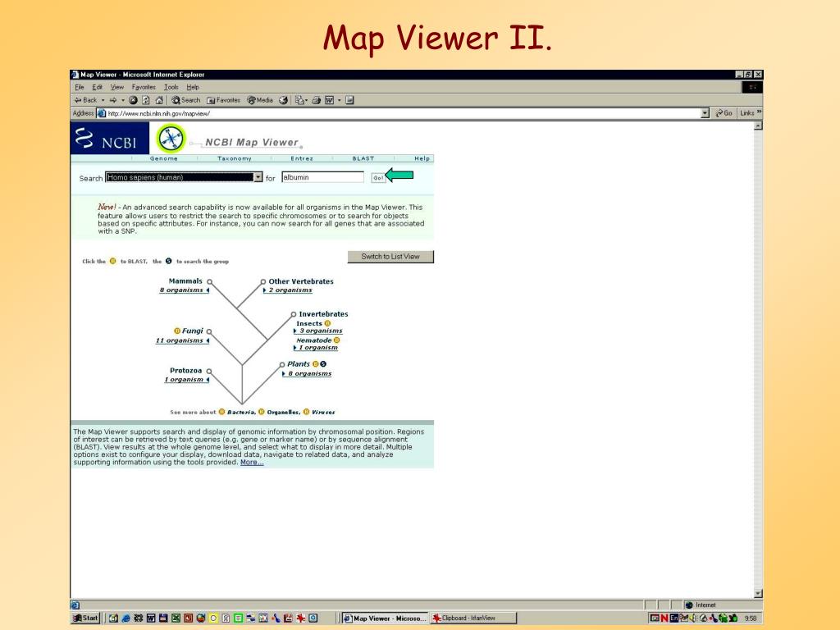Expand Mammals 8 organisms list

(185, 290)
